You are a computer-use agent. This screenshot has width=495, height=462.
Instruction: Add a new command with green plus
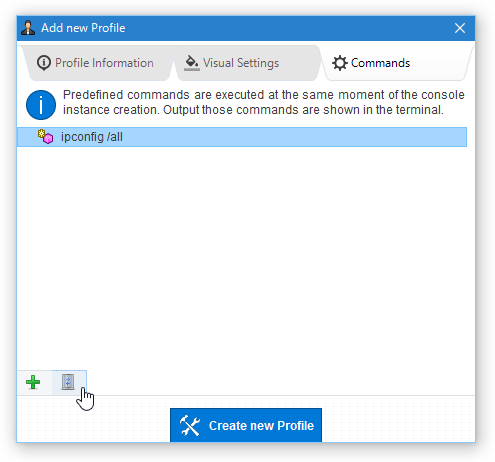point(33,382)
